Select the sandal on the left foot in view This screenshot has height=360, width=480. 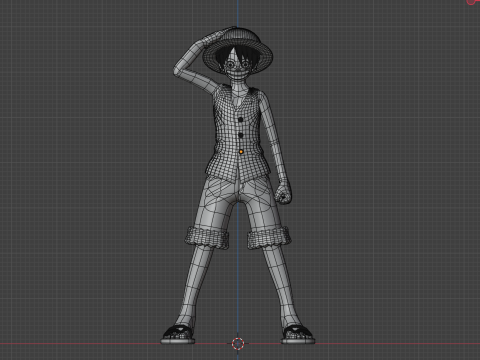(x=178, y=335)
